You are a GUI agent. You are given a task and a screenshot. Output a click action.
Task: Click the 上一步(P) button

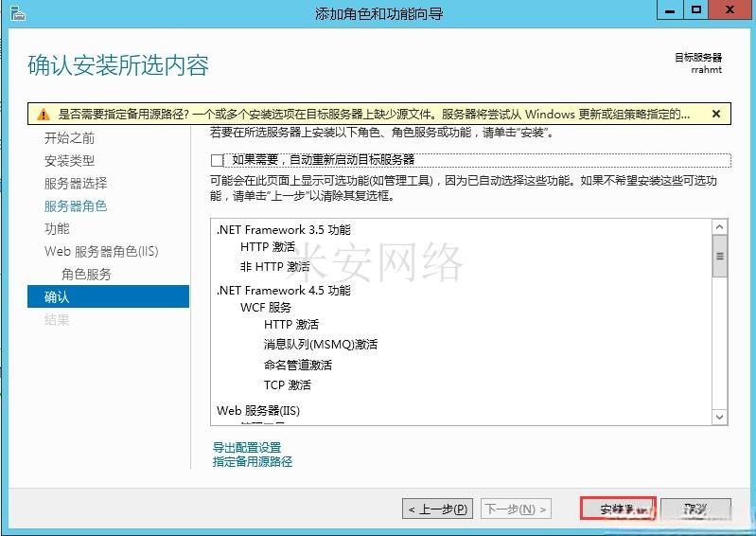click(x=438, y=509)
